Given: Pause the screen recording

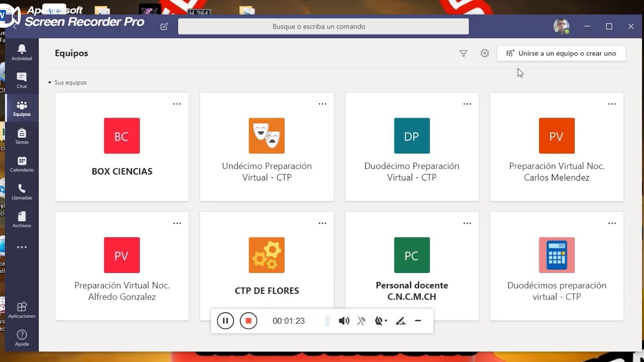Looking at the screenshot, I should tap(225, 321).
